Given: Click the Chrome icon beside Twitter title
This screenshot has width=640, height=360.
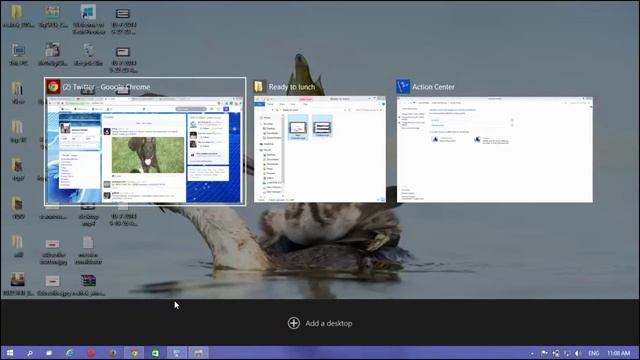Looking at the screenshot, I should 53,87.
